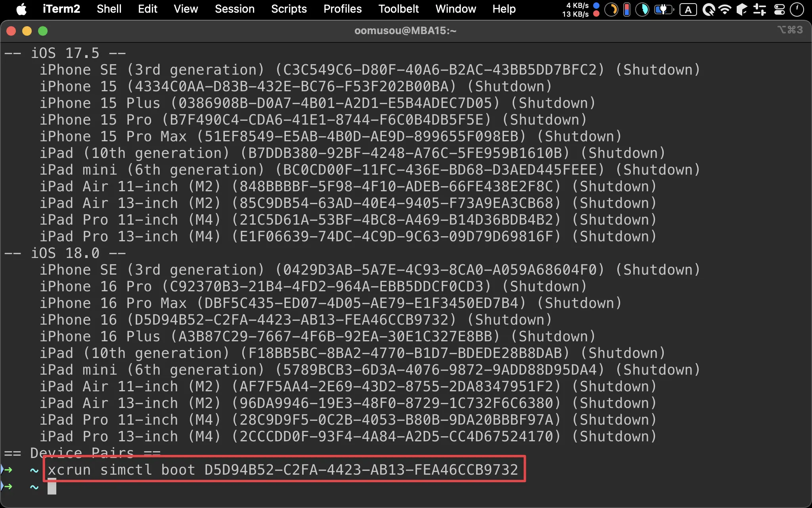The height and width of the screenshot is (508, 812).
Task: Open macOS Control Center
Action: 779,10
